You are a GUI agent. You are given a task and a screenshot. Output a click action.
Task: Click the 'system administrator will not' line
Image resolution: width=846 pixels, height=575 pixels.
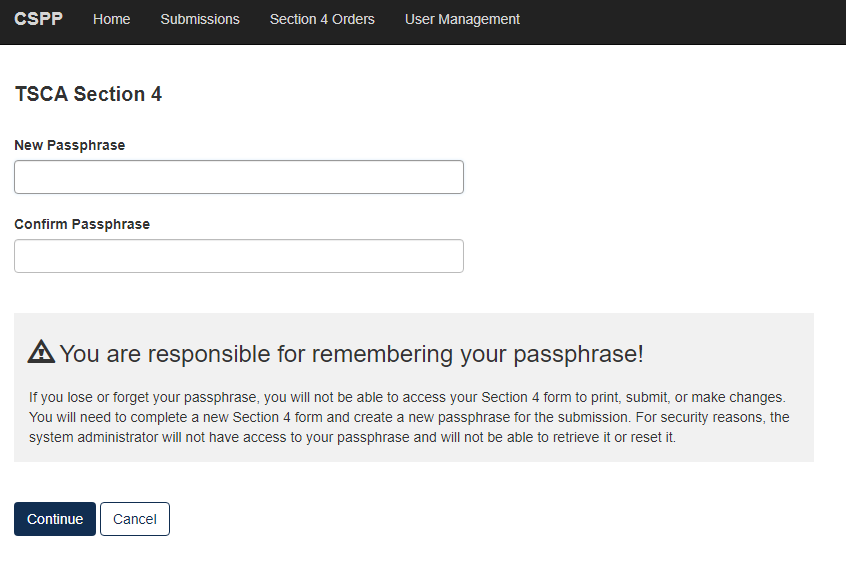[x=352, y=437]
